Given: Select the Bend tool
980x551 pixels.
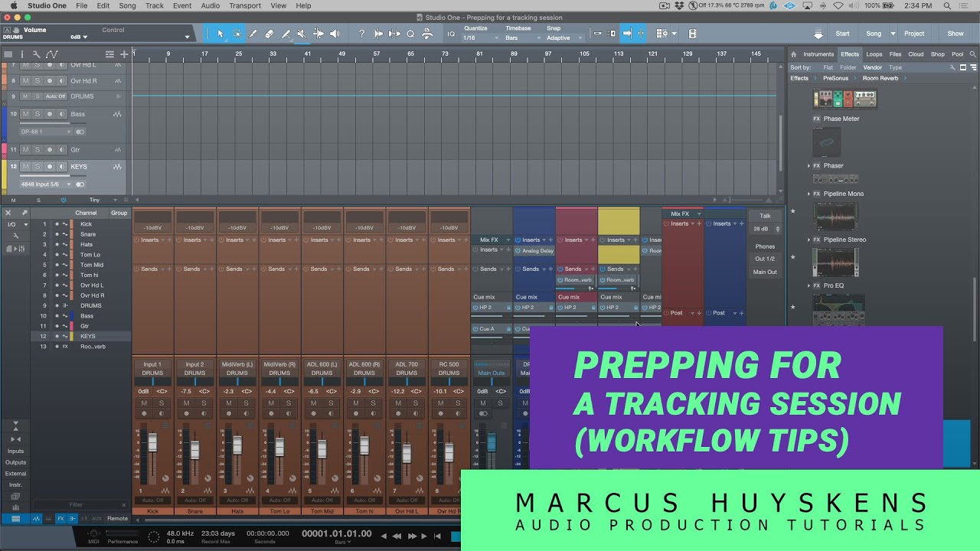Looking at the screenshot, I should click(x=318, y=34).
